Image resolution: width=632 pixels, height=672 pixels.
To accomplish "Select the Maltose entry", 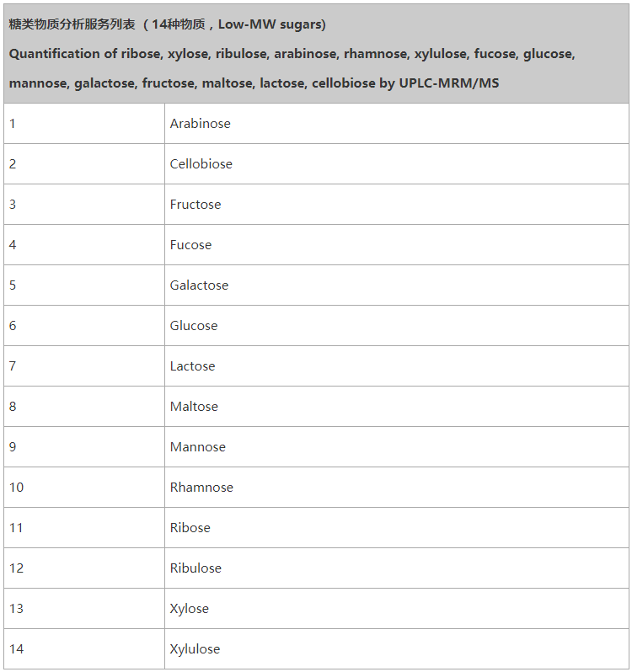I will (397, 406).
